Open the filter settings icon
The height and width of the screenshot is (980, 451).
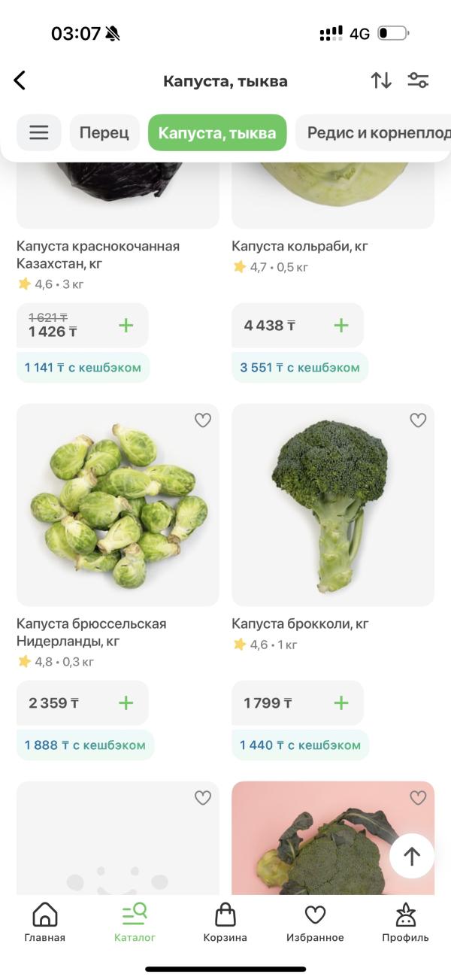click(x=418, y=80)
